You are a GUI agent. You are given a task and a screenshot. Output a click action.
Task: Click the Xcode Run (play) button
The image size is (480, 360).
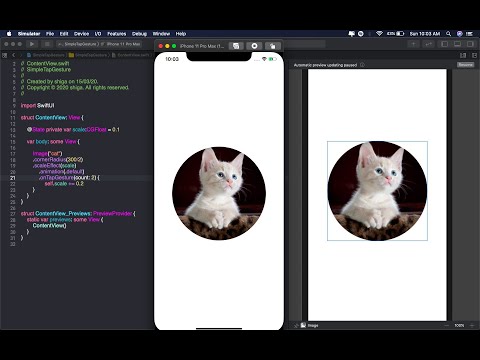[32, 44]
